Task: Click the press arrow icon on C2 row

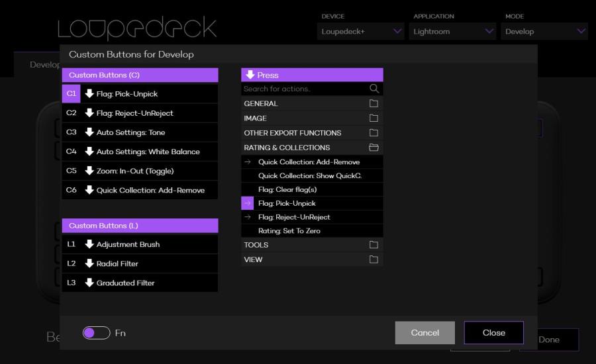Action: (x=89, y=113)
